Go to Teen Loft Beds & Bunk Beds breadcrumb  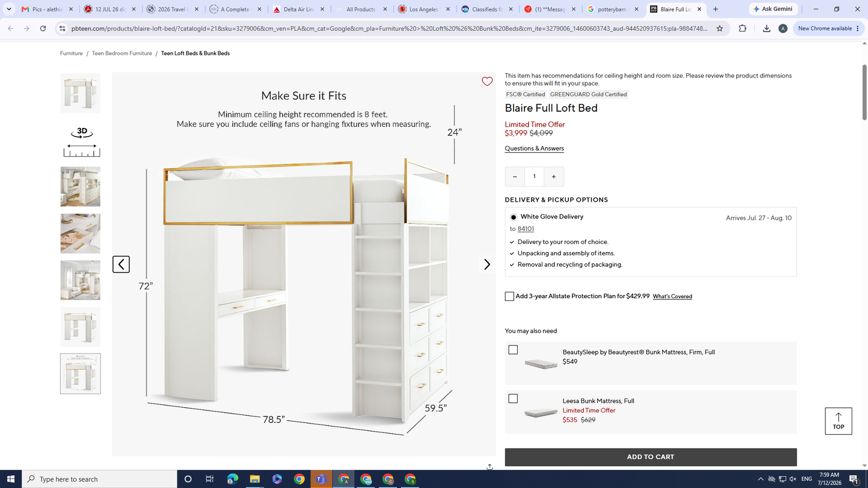[195, 53]
